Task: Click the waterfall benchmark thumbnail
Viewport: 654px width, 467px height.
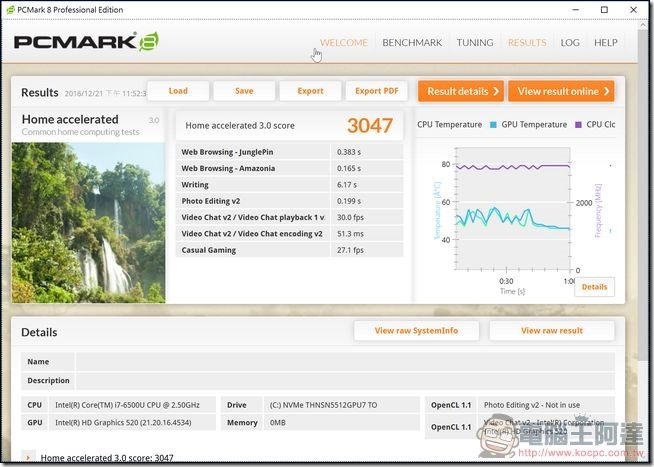Action: click(88, 223)
